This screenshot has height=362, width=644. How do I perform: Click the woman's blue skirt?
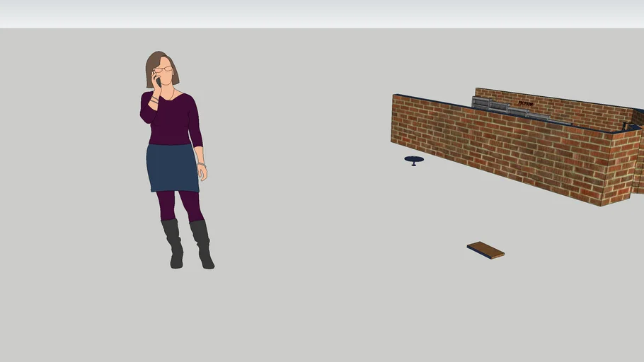172,168
